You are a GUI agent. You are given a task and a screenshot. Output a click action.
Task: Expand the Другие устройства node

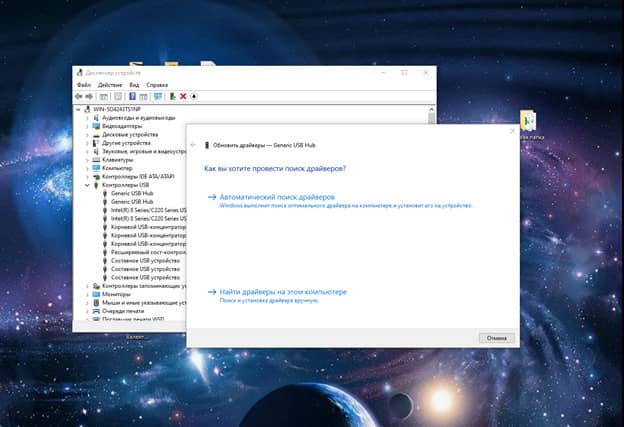[x=87, y=143]
